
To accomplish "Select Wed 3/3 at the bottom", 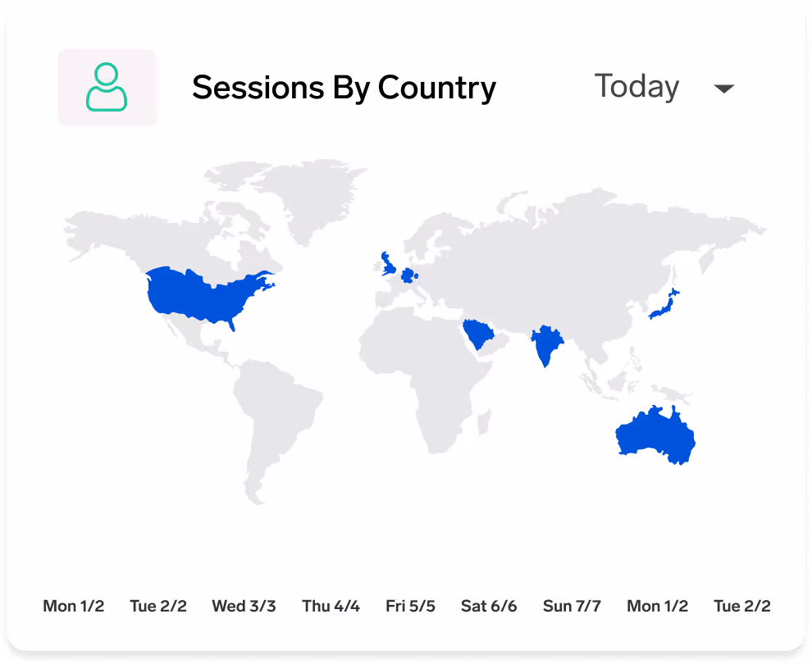I will coord(244,606).
